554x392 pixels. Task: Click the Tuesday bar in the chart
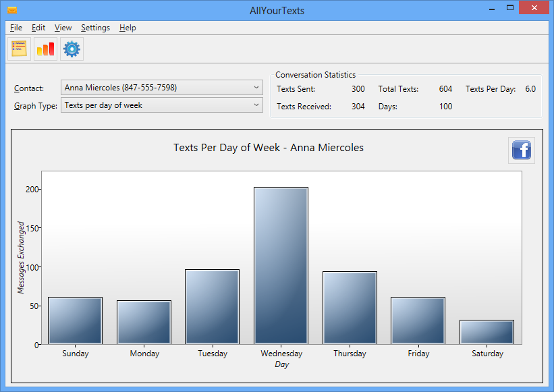pos(213,307)
